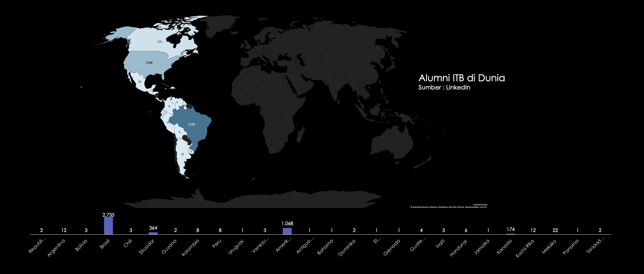
Task: Click the Uruguay axis label
Action: tap(236, 247)
